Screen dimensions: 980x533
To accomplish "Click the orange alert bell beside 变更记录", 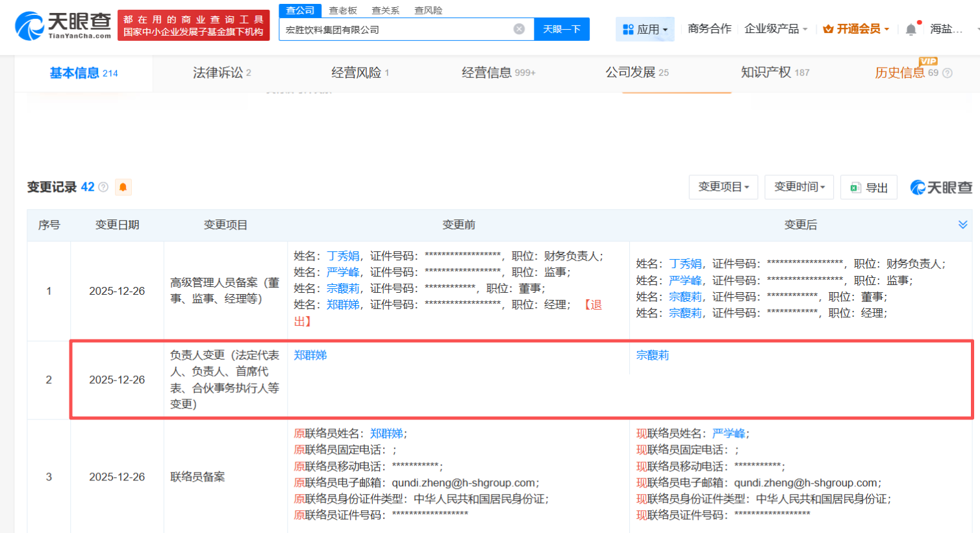I will (123, 188).
